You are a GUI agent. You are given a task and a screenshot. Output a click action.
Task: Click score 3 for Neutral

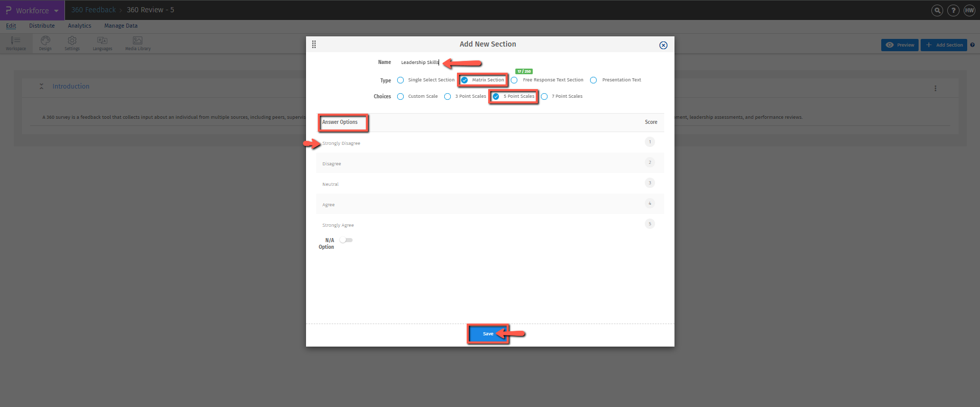click(x=650, y=183)
